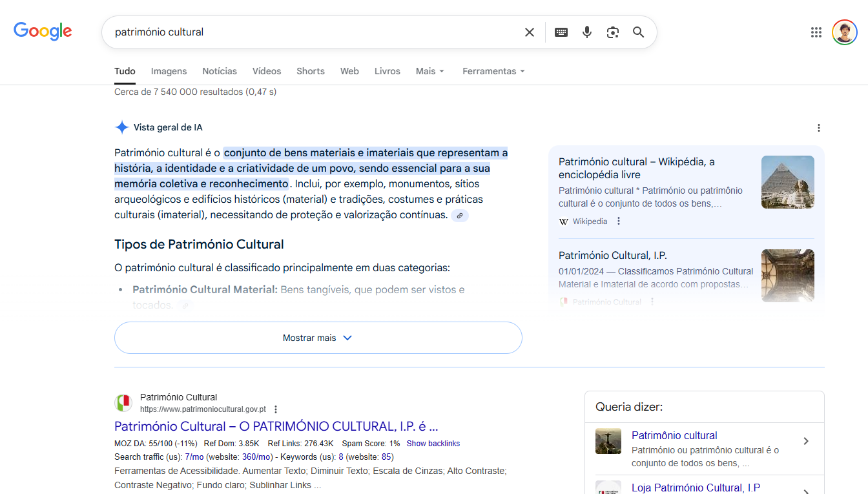This screenshot has height=494, width=868.
Task: Click the 'Queria dizer:' heading
Action: coord(629,407)
